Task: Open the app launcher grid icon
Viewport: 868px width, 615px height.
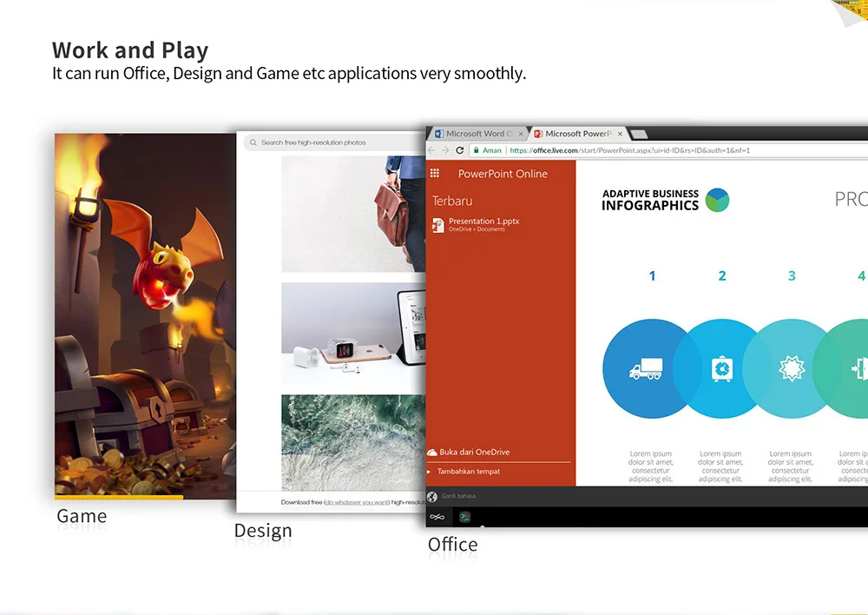Action: tap(435, 174)
